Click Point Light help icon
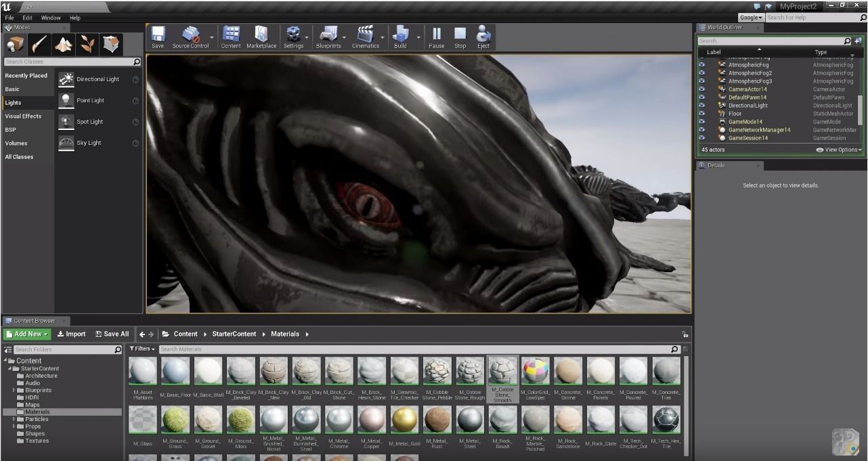The width and height of the screenshot is (868, 461). click(135, 101)
